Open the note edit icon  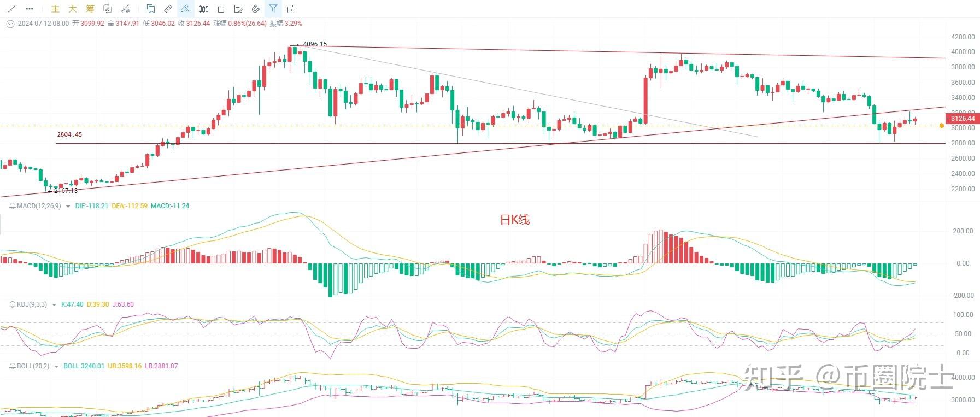point(238,9)
